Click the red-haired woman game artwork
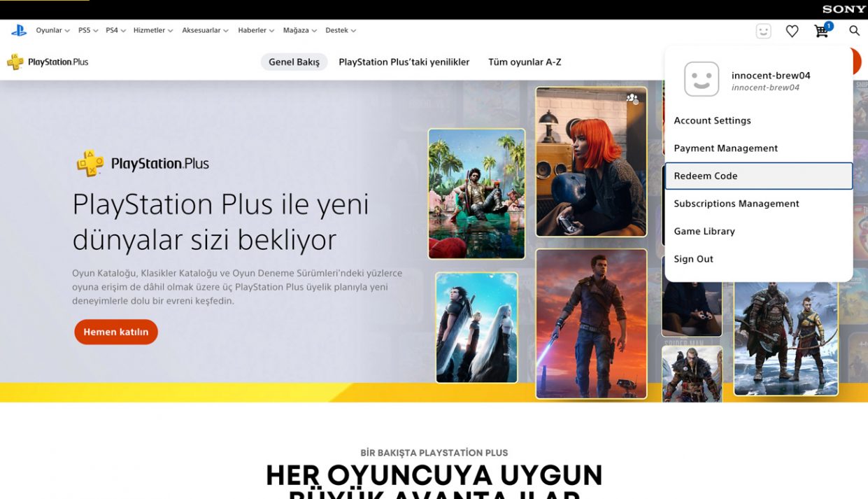Screen dimensions: 868x499 click(591, 162)
